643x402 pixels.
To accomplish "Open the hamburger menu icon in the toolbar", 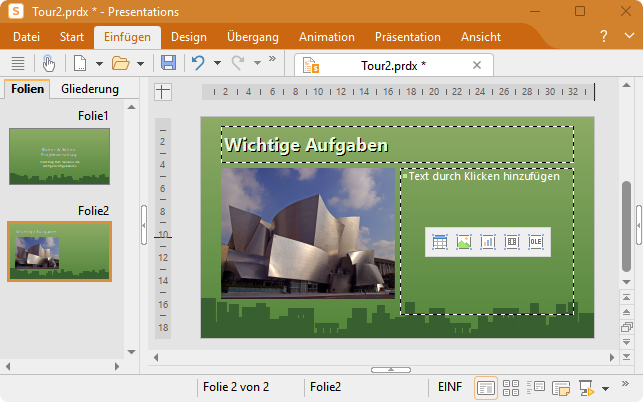I will click(17, 63).
